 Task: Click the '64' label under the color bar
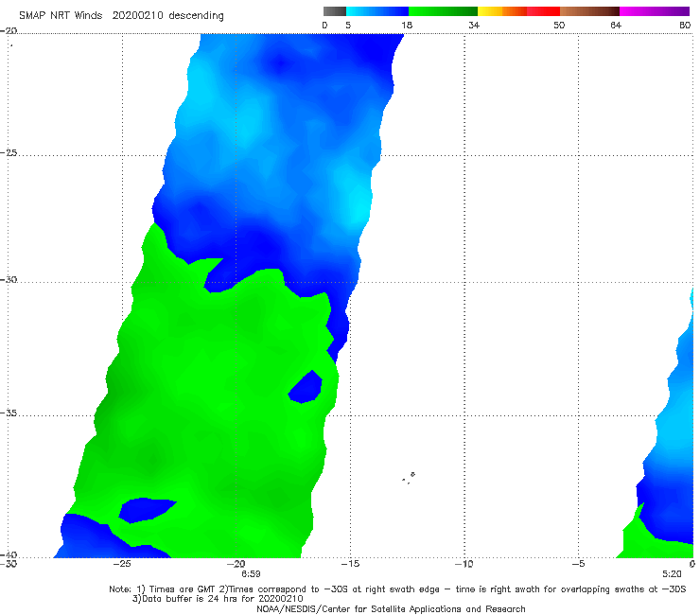(x=616, y=25)
